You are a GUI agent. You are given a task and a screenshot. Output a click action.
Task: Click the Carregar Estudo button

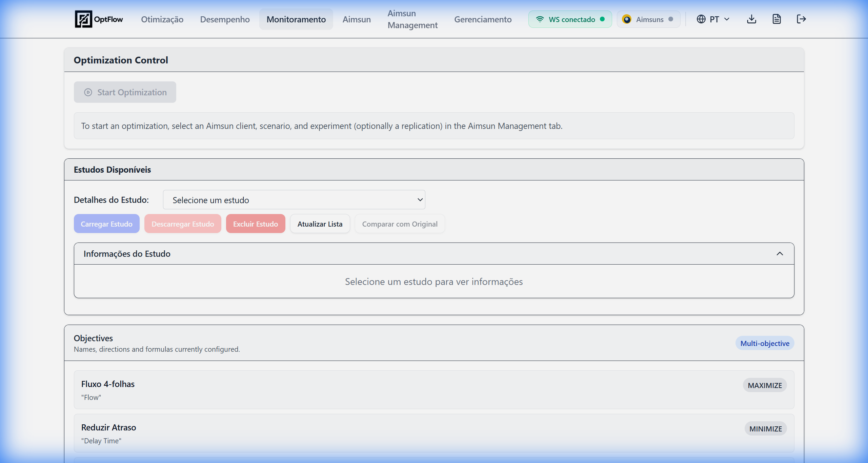click(106, 224)
